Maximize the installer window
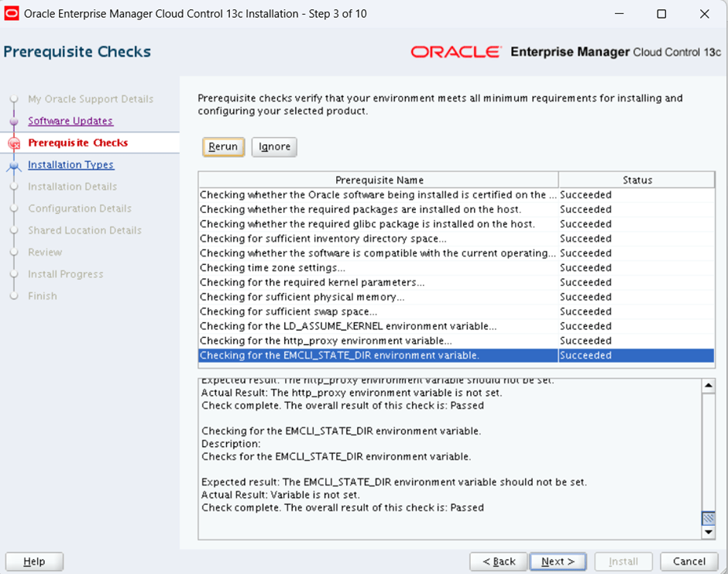The width and height of the screenshot is (728, 574). (661, 14)
